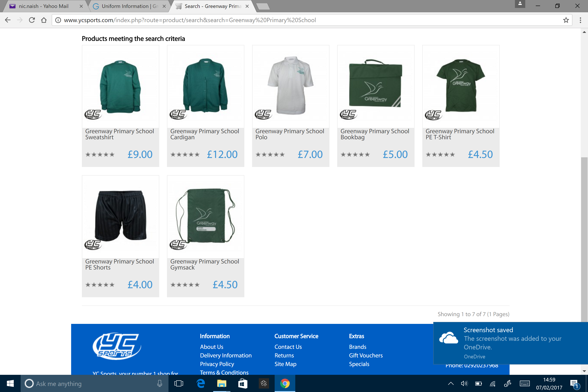Open the Terms & Conditions link
Screen dimensions: 588x392
tap(224, 372)
